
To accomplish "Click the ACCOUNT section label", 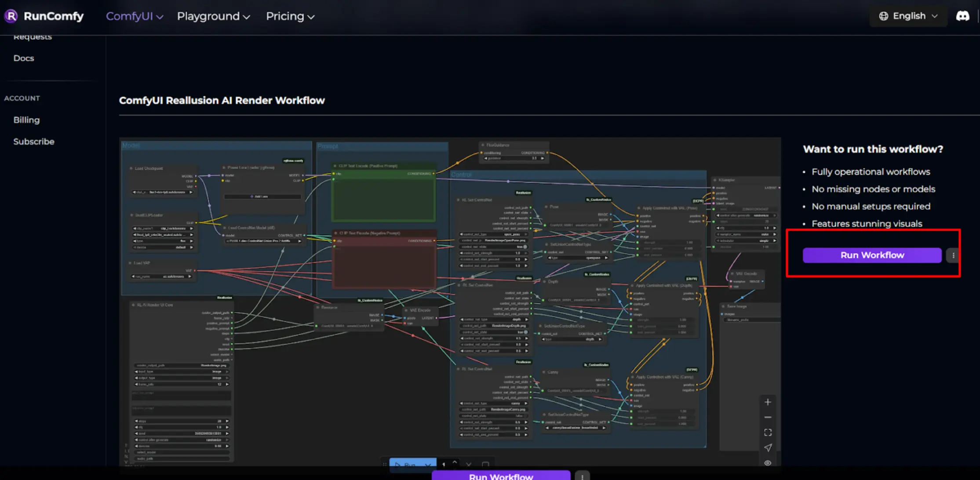I will [x=22, y=98].
